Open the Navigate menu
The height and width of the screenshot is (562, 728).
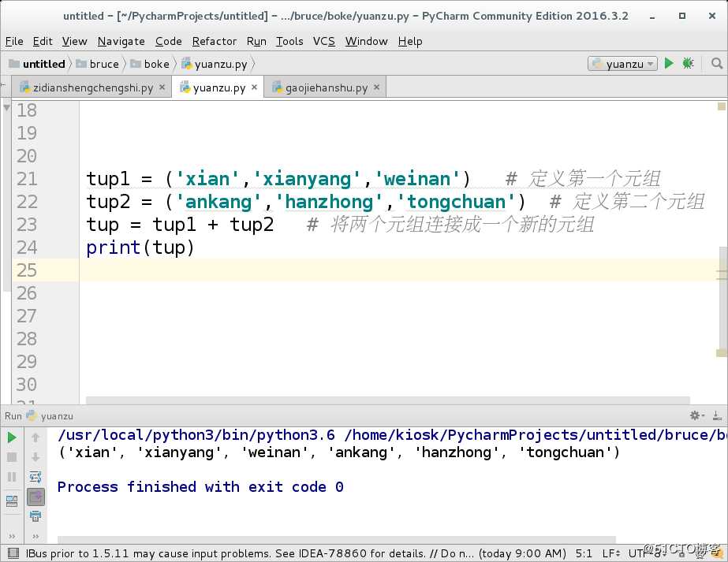[x=121, y=41]
